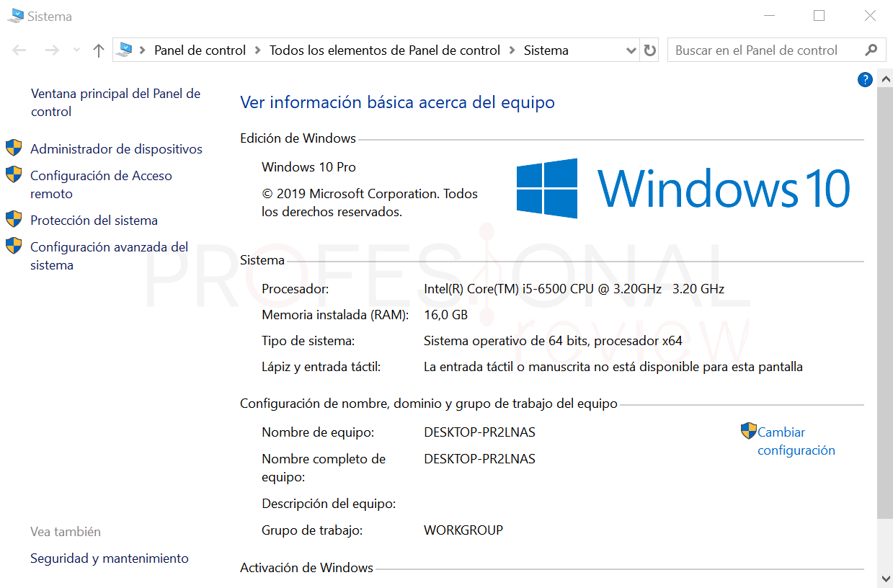The height and width of the screenshot is (588, 893).
Task: Open Administrador de dispositivos link
Action: tap(117, 149)
